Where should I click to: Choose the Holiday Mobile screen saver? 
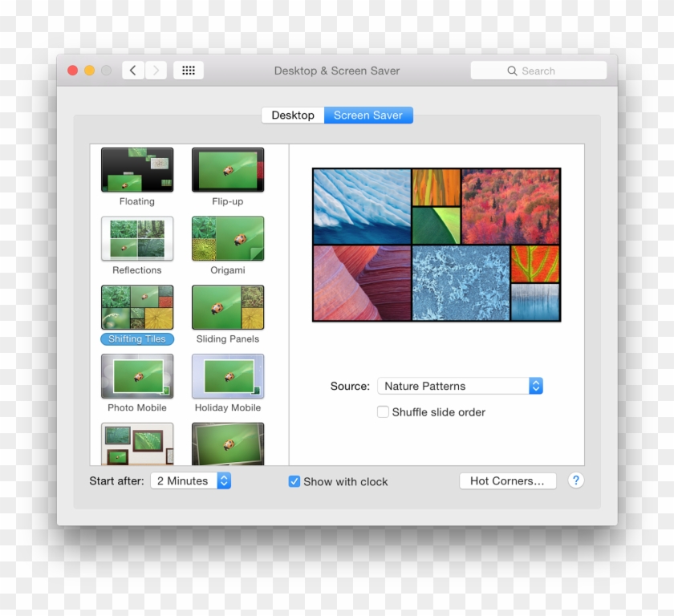click(228, 375)
